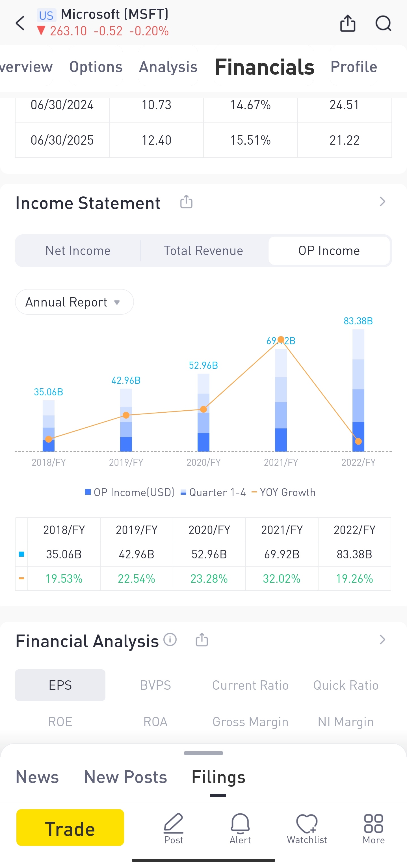Viewport: 407px width, 868px height.
Task: Switch to the Analysis tab
Action: (168, 67)
